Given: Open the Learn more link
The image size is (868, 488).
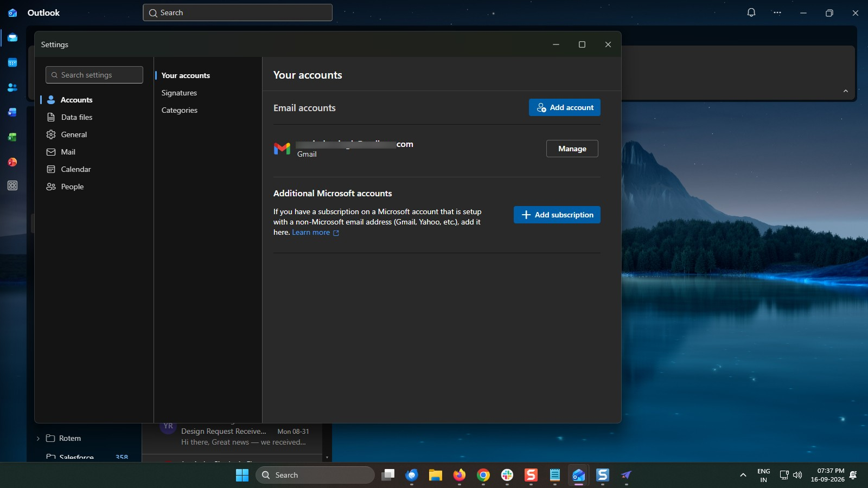Looking at the screenshot, I should coord(315,233).
